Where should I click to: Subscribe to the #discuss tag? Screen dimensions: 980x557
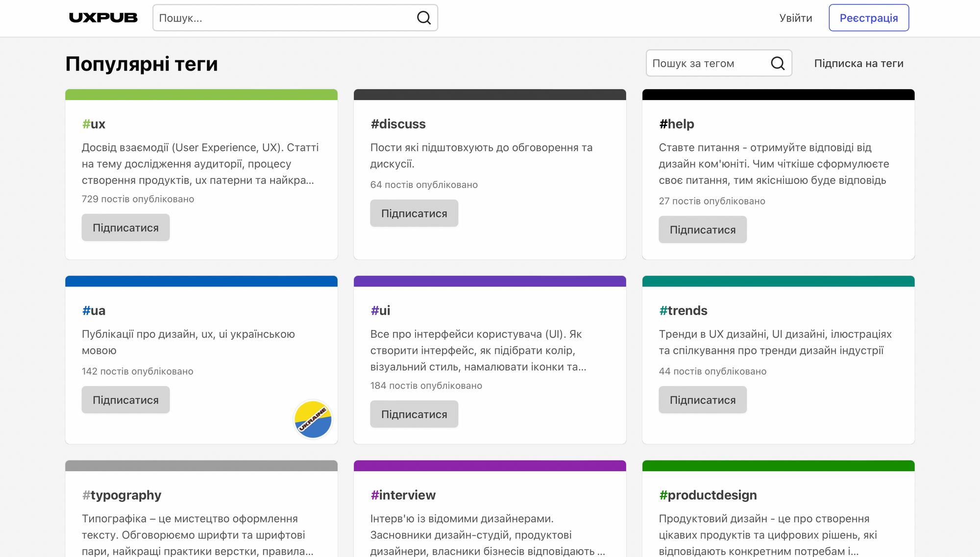[414, 213]
